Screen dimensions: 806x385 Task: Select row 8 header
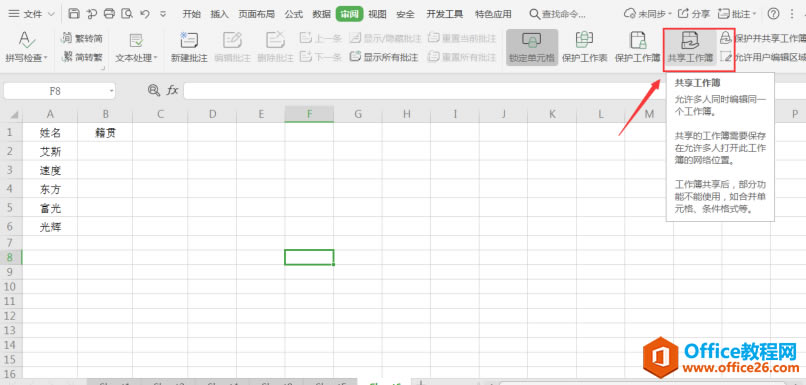[x=11, y=257]
